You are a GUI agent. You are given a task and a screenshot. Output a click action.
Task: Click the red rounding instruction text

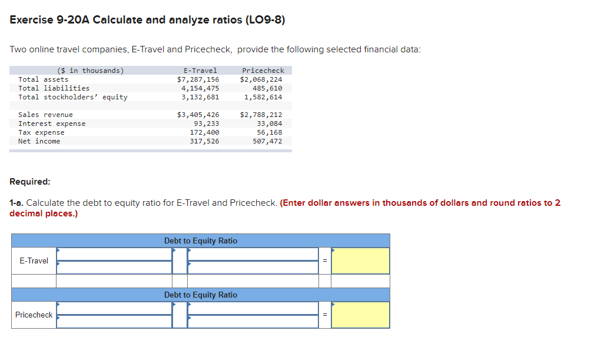[285, 208]
